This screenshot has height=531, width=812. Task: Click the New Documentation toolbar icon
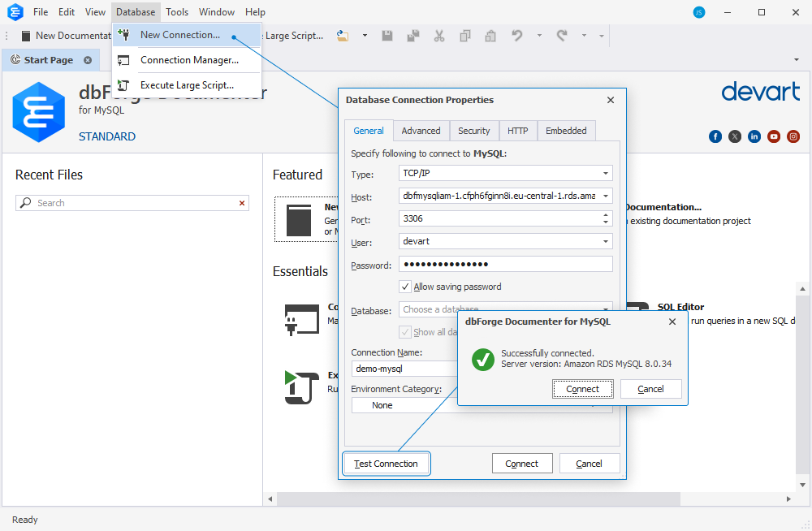click(26, 36)
